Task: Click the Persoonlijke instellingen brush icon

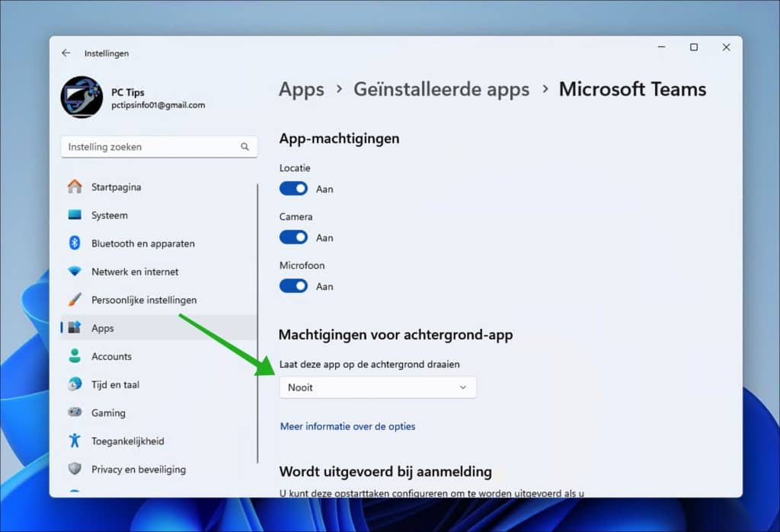Action: pos(75,300)
